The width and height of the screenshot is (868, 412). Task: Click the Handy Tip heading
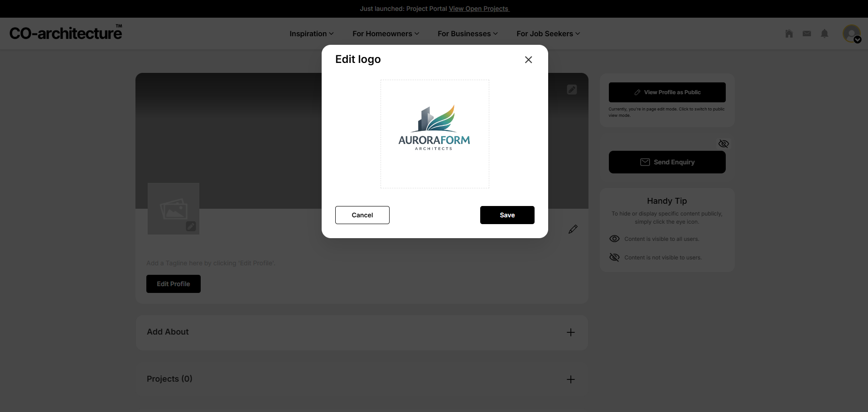click(667, 201)
